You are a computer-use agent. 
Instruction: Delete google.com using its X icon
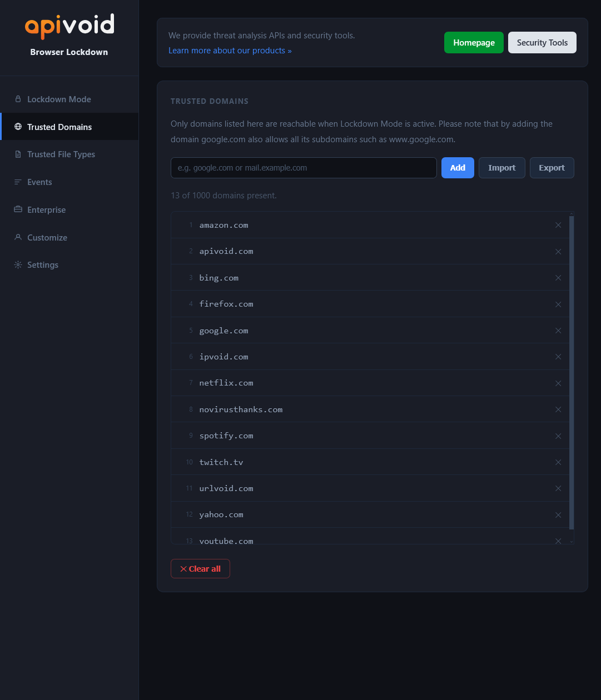point(558,330)
